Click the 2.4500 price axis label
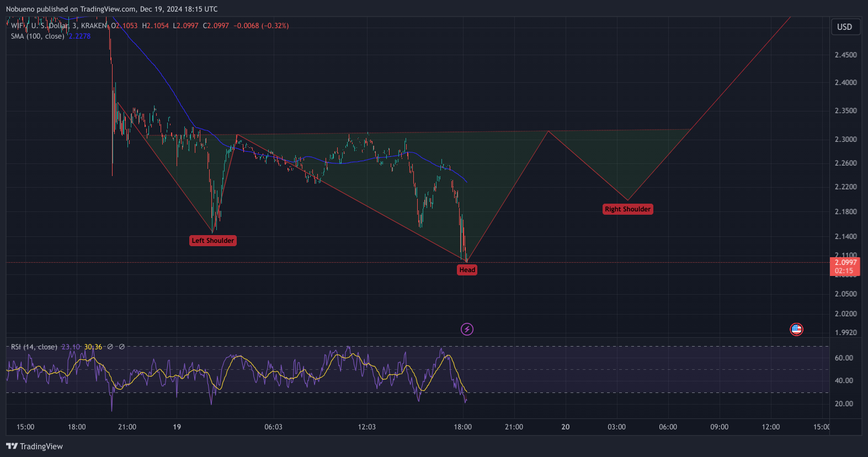This screenshot has height=457, width=868. (x=845, y=55)
